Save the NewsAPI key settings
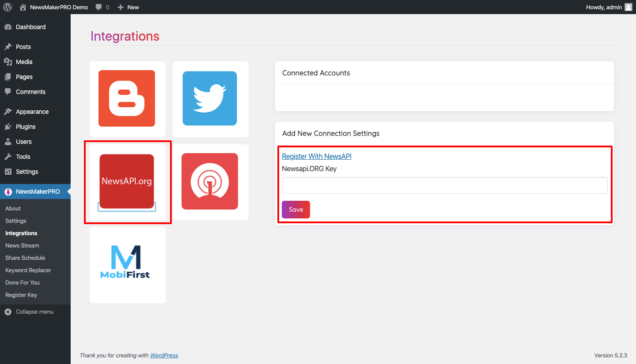The image size is (636, 364). click(296, 210)
